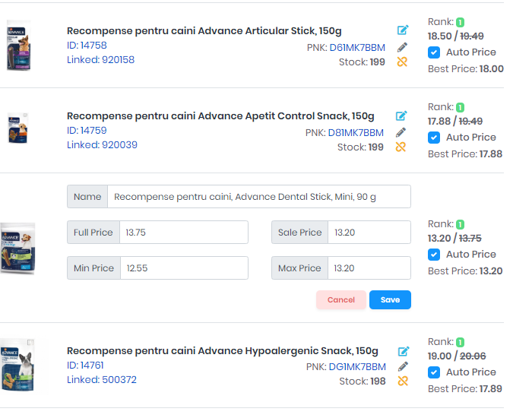Screen dimensions: 532x418
Task: Click Hypoalergenic Snack product thumbnail
Action: pos(17,365)
